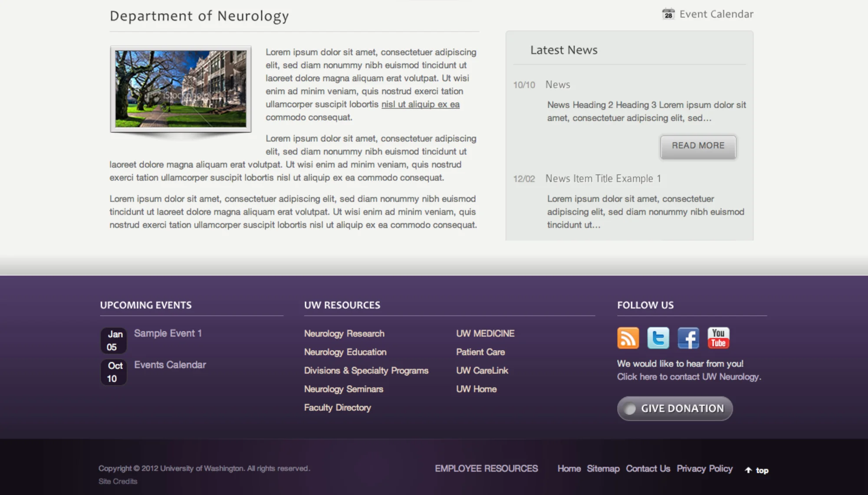Open the Patient Care link

coord(480,352)
